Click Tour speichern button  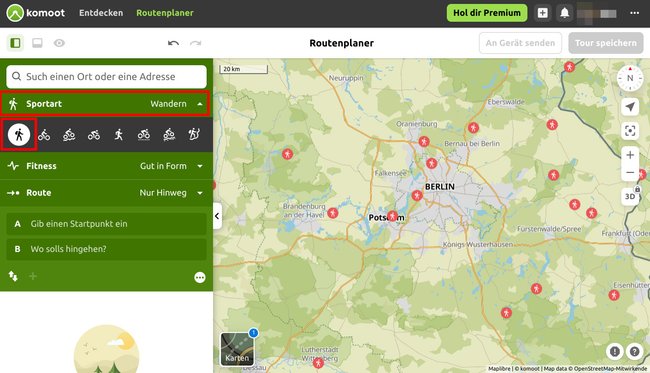click(x=605, y=43)
